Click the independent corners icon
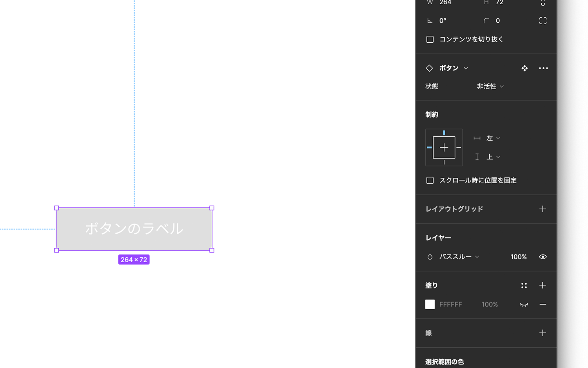The height and width of the screenshot is (368, 588). (x=543, y=21)
